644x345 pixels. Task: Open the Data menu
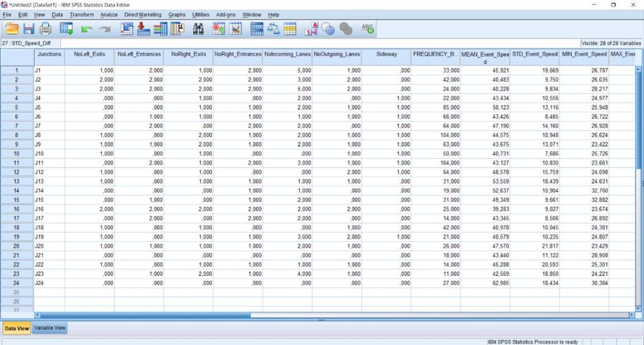pyautogui.click(x=57, y=15)
